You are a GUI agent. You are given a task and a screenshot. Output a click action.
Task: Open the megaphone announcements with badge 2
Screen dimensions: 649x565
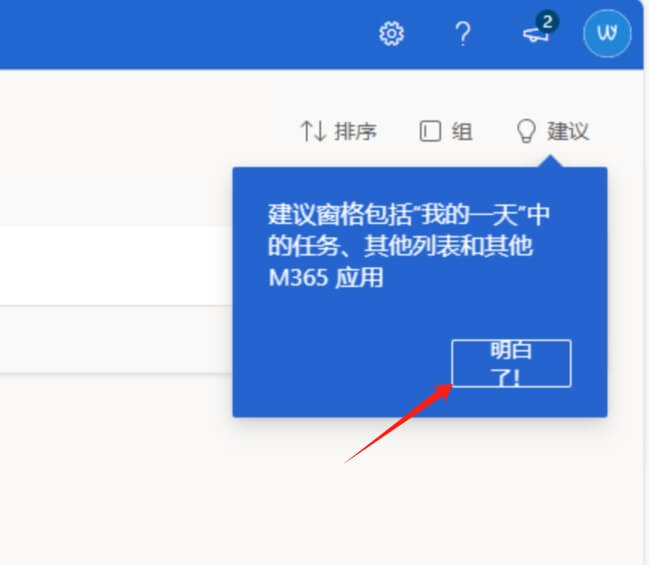click(x=540, y=27)
